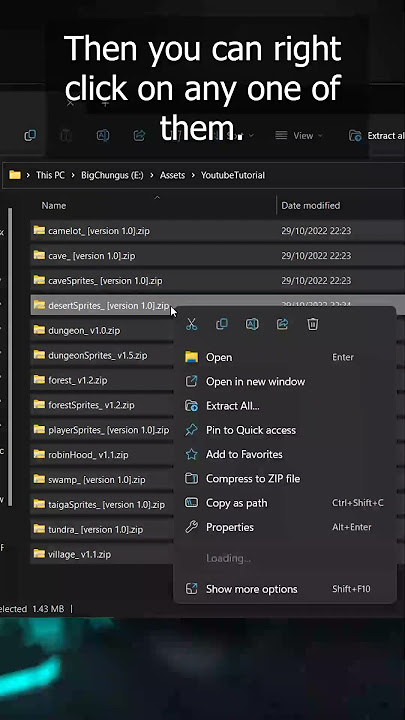The width and height of the screenshot is (405, 720).
Task: Click date modified of camelot_ zip row
Action: 316,231
